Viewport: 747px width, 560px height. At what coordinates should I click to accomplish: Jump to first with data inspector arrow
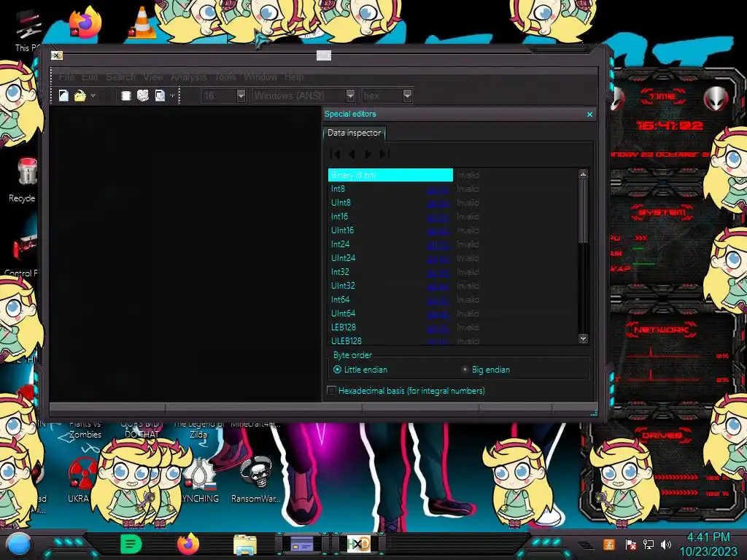pos(336,154)
